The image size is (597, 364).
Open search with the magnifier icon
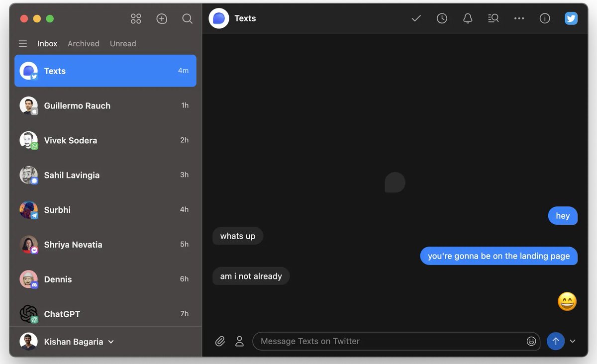(x=187, y=19)
